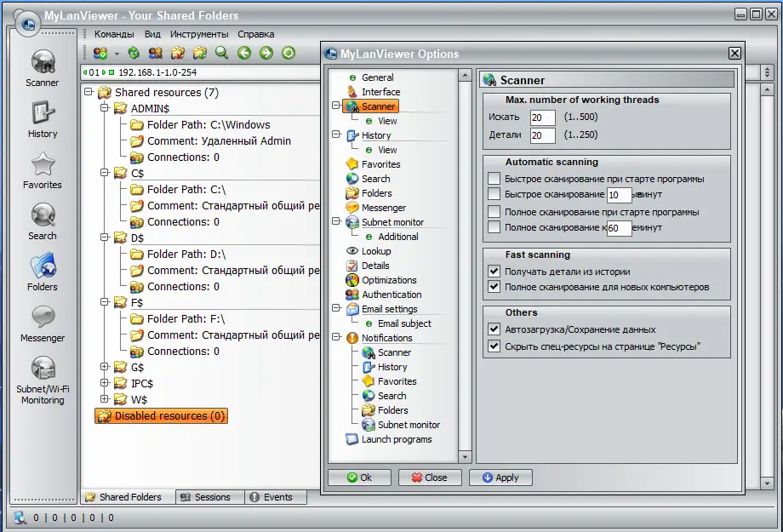Open the Команды menu
The width and height of the screenshot is (783, 532).
tap(114, 34)
